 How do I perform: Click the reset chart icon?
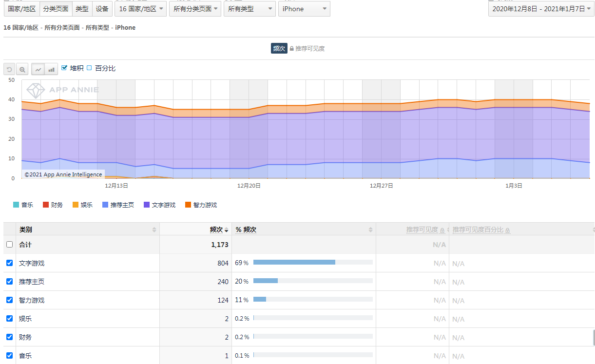click(9, 69)
